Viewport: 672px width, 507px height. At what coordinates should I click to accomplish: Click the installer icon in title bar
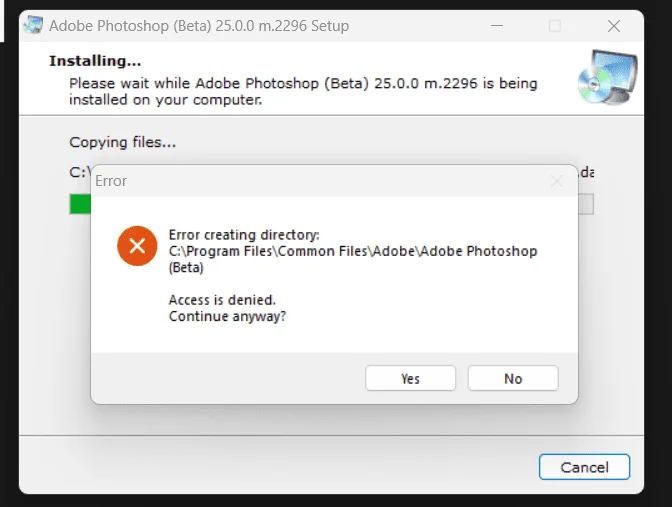pos(33,25)
